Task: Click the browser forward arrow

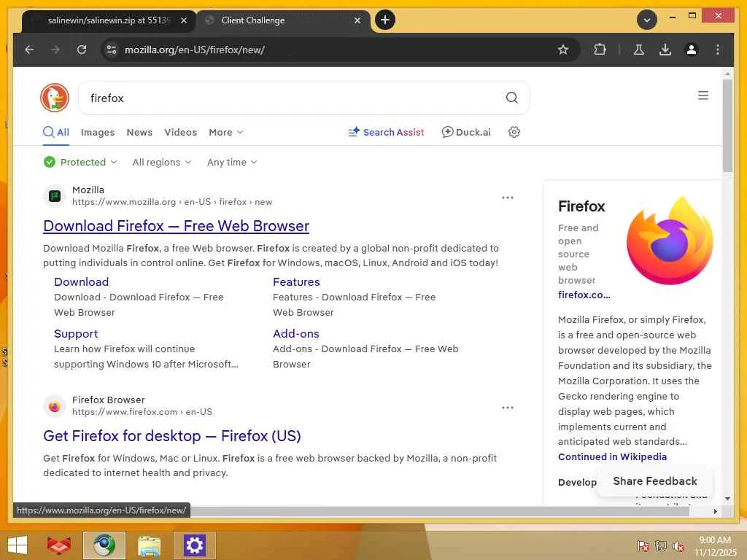Action: (55, 50)
